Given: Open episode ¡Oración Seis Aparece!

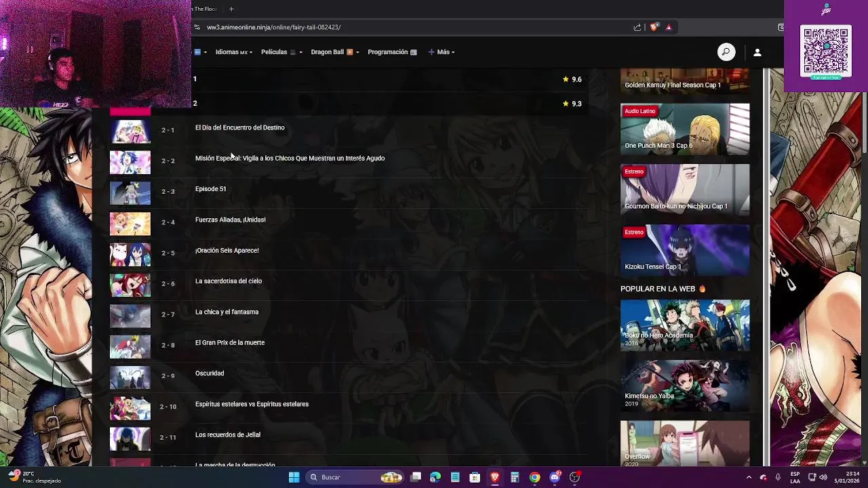Looking at the screenshot, I should click(226, 250).
